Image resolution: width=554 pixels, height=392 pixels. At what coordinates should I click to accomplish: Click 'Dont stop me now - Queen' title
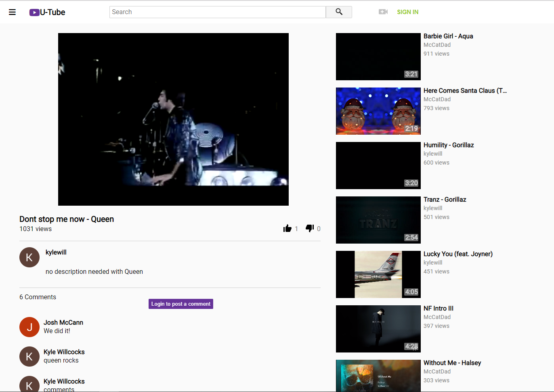67,219
